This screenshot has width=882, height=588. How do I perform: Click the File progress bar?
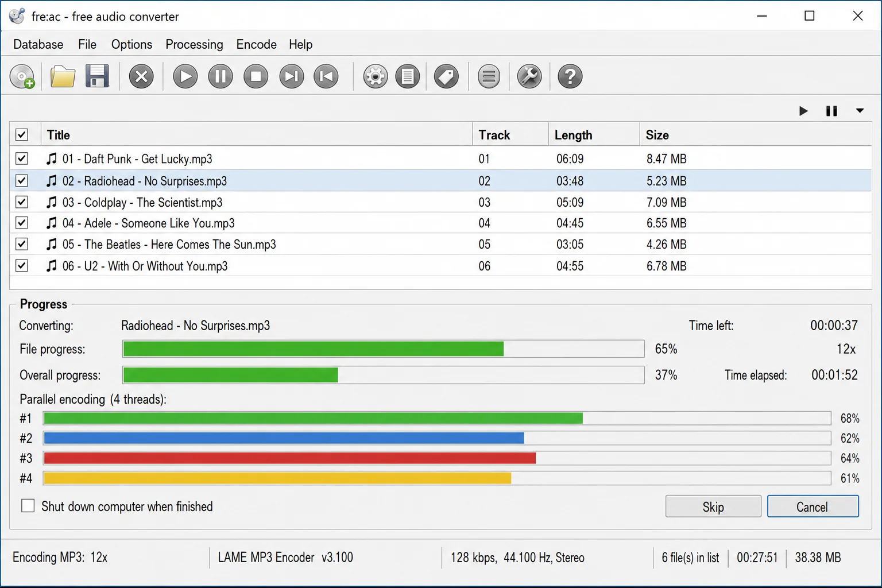pos(383,349)
